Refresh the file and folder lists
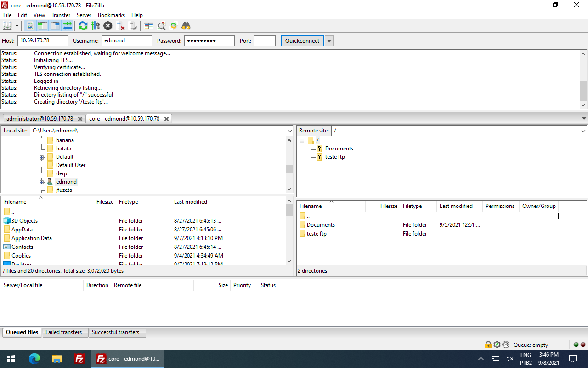 click(83, 26)
